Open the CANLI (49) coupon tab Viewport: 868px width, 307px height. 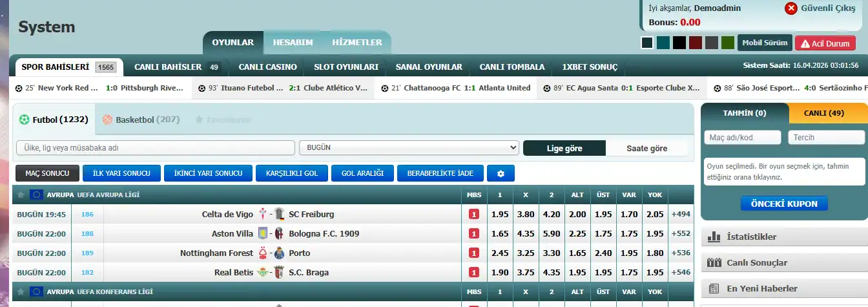[823, 113]
